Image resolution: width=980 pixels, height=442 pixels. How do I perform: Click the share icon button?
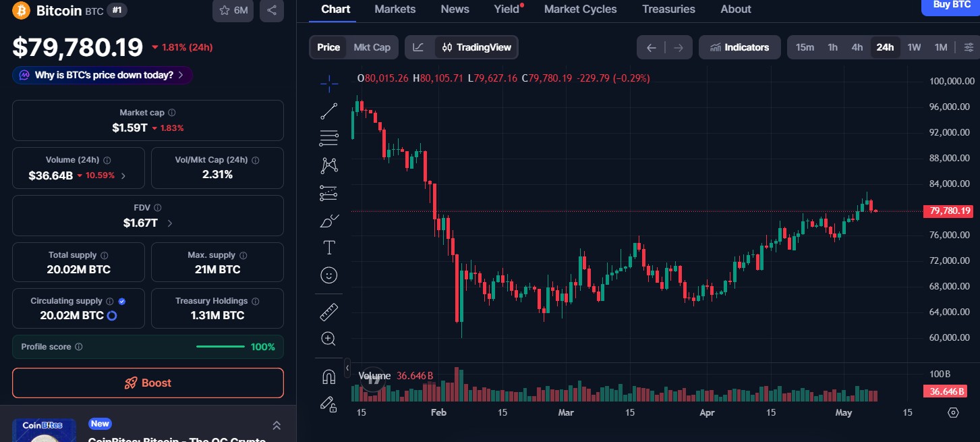click(x=272, y=10)
